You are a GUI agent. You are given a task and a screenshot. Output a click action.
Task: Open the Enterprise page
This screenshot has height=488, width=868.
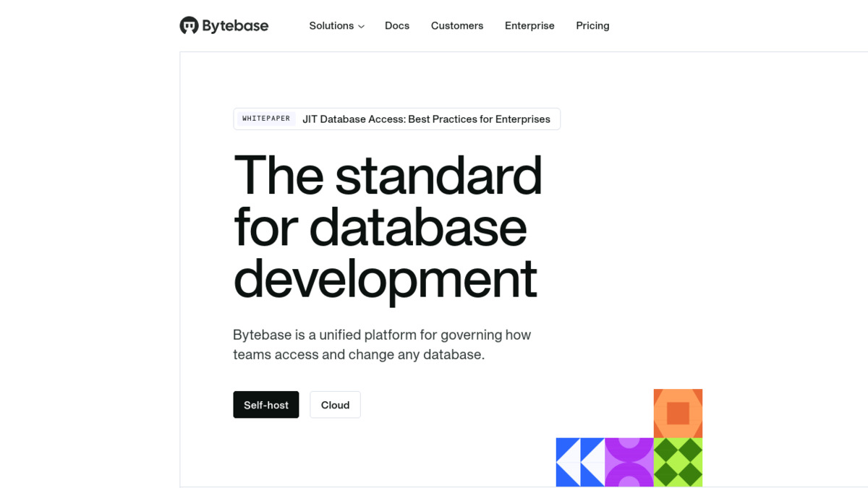(x=529, y=25)
